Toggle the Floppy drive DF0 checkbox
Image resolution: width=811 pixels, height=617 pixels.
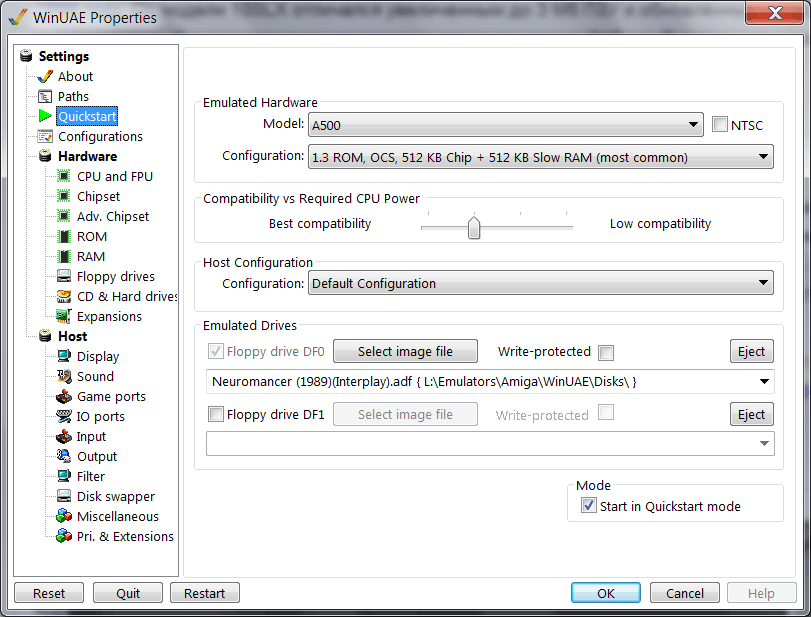(x=216, y=352)
